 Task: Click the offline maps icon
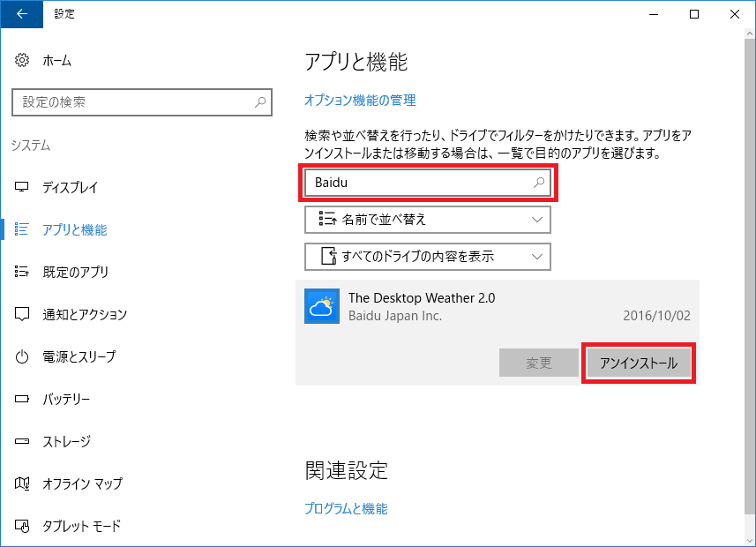point(22,483)
